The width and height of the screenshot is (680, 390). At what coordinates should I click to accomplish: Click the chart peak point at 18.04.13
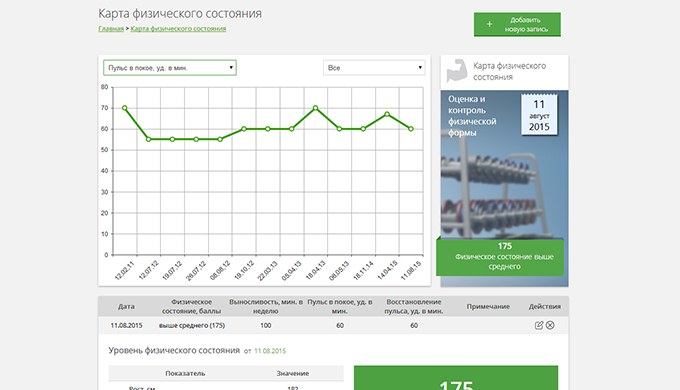click(x=315, y=108)
